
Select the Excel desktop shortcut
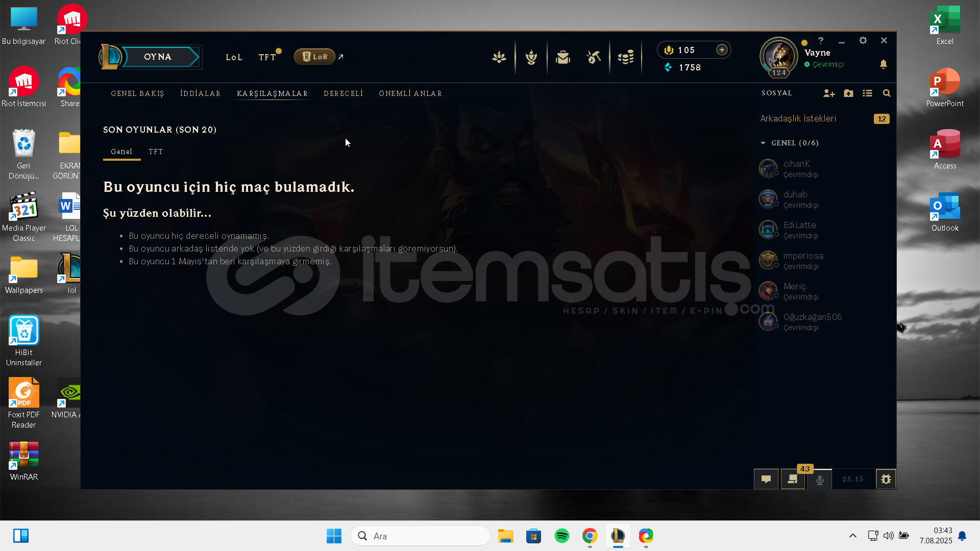(x=945, y=25)
